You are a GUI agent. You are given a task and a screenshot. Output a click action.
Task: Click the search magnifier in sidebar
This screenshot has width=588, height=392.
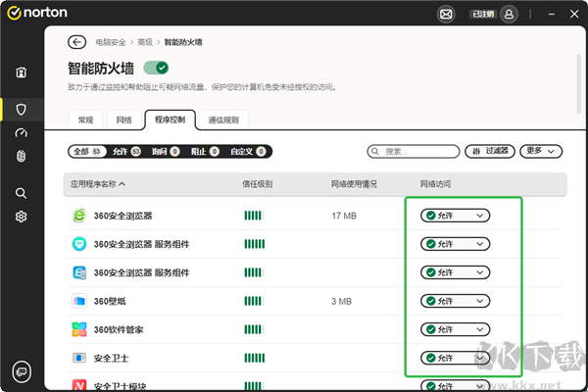[x=21, y=192]
